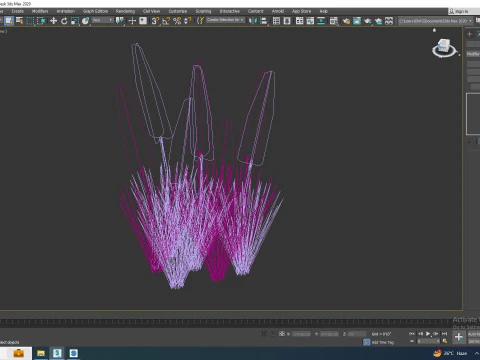This screenshot has height=360, width=480.
Task: Open Arnold menu
Action: (278, 11)
